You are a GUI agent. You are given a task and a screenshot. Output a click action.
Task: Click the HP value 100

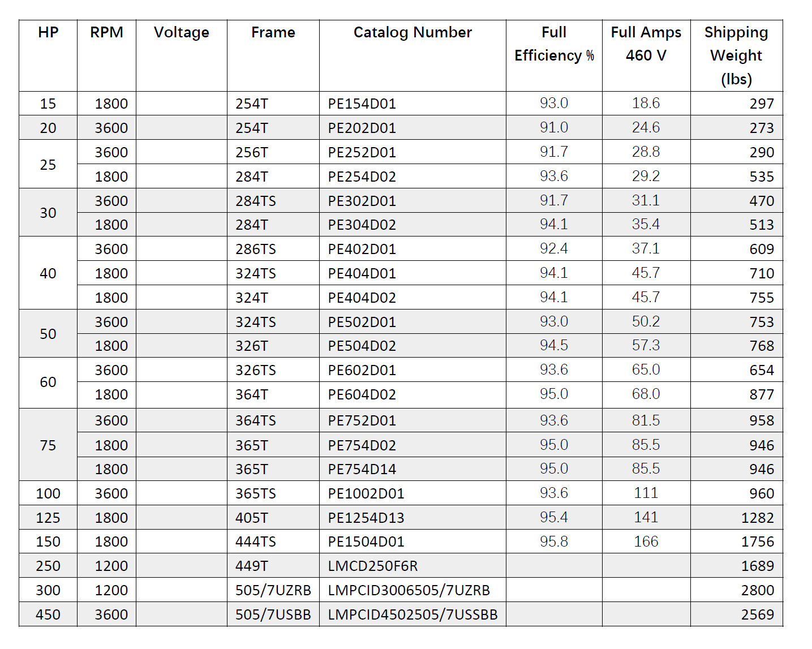tap(48, 493)
